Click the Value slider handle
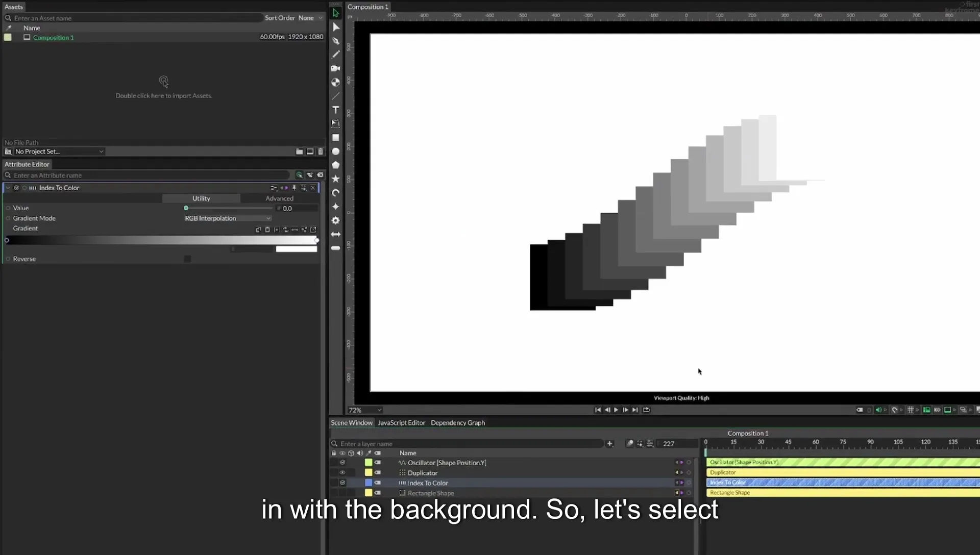 tap(186, 208)
